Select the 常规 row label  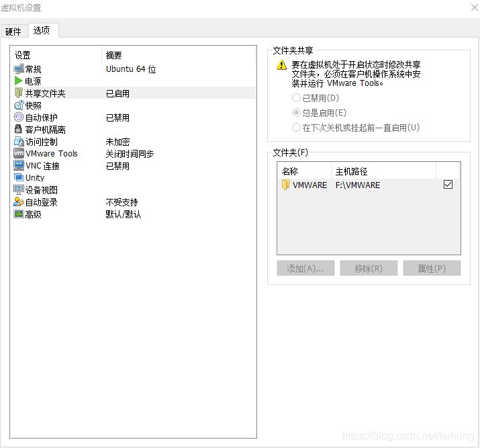click(x=33, y=69)
